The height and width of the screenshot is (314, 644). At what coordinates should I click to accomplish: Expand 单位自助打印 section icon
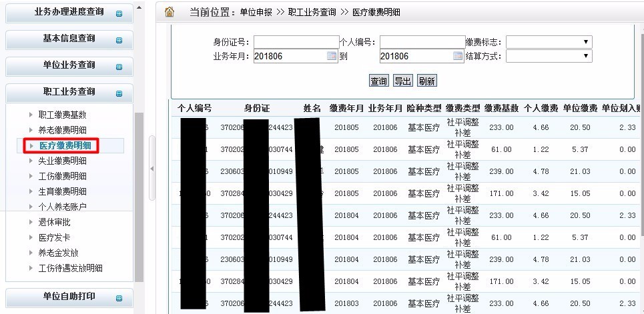tap(119, 298)
